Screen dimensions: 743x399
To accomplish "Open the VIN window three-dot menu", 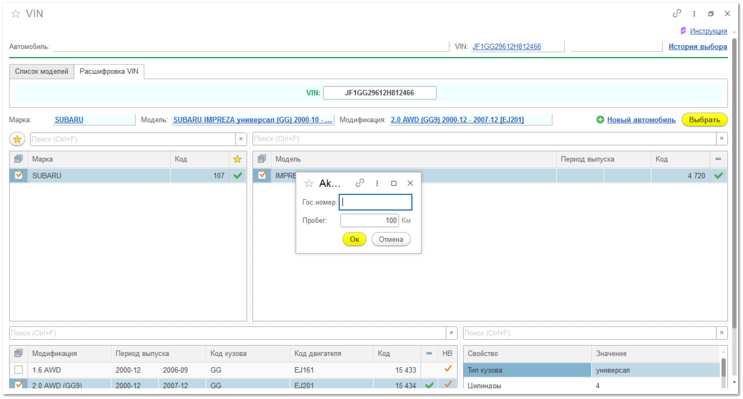I will 694,14.
